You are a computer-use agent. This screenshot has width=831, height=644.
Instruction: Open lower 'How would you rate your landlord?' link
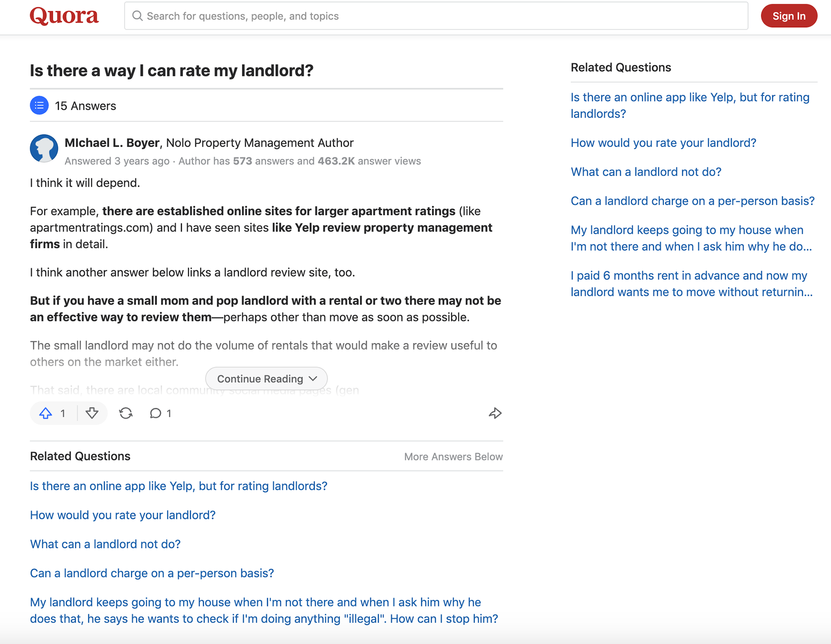[x=122, y=515]
